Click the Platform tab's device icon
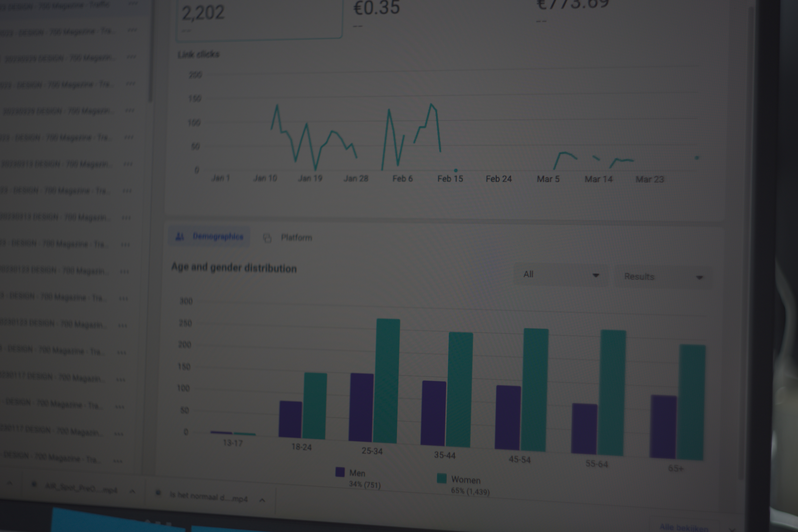This screenshot has width=798, height=532. coord(267,238)
